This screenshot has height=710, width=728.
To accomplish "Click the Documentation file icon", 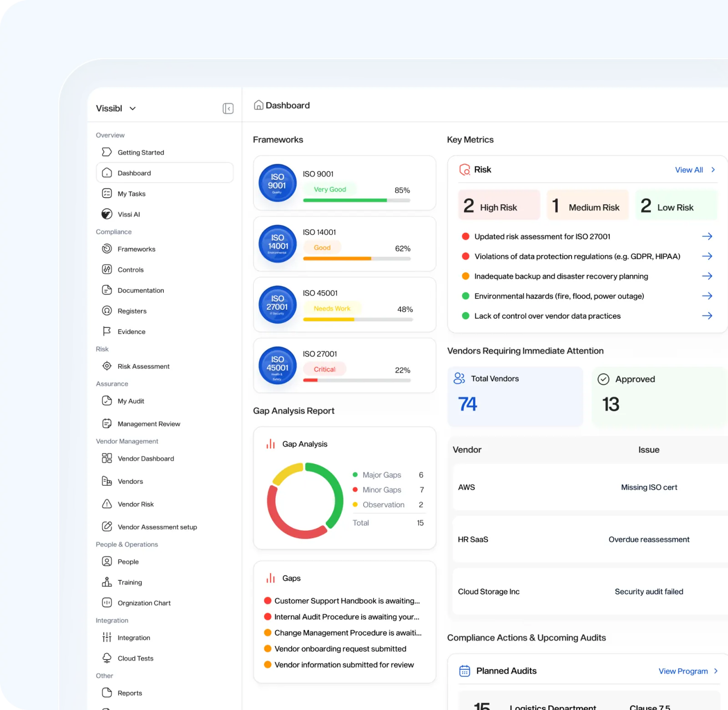I will [107, 290].
